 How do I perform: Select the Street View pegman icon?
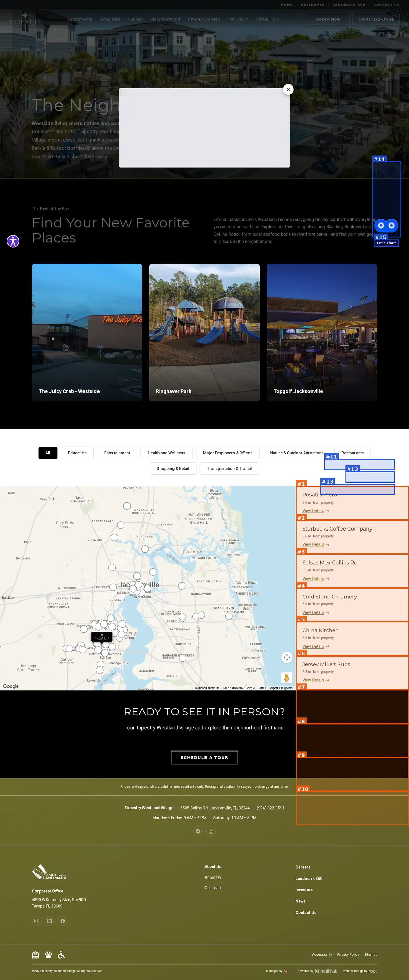(x=287, y=677)
